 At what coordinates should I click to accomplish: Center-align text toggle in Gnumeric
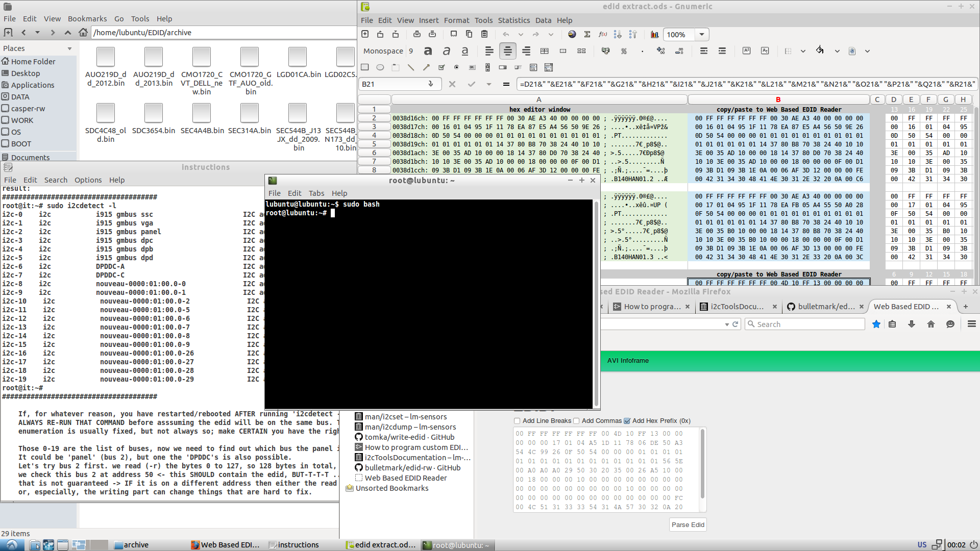507,51
